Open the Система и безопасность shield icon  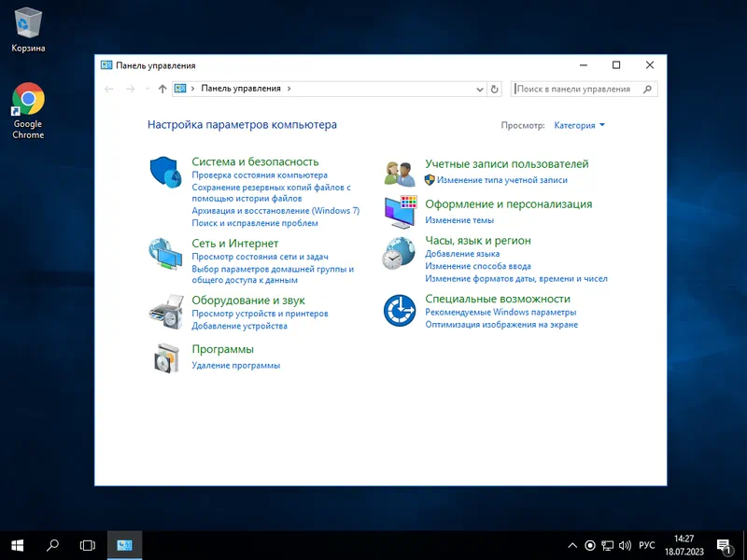165,172
